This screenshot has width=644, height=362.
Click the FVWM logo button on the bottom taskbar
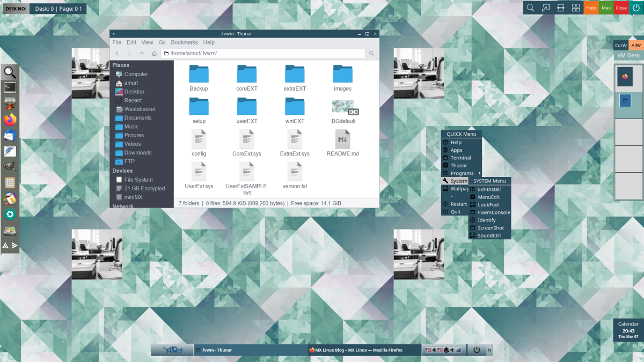coord(172,350)
